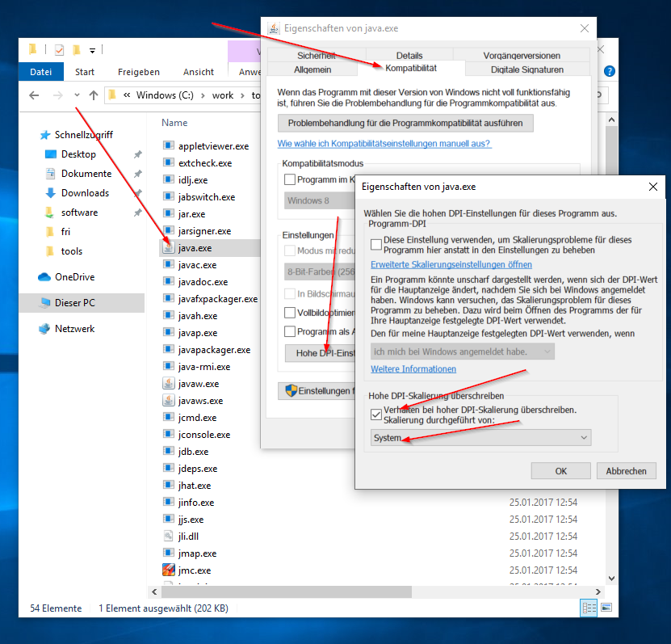Switch to the Details tab
Screen dimensions: 671x644
coord(409,55)
